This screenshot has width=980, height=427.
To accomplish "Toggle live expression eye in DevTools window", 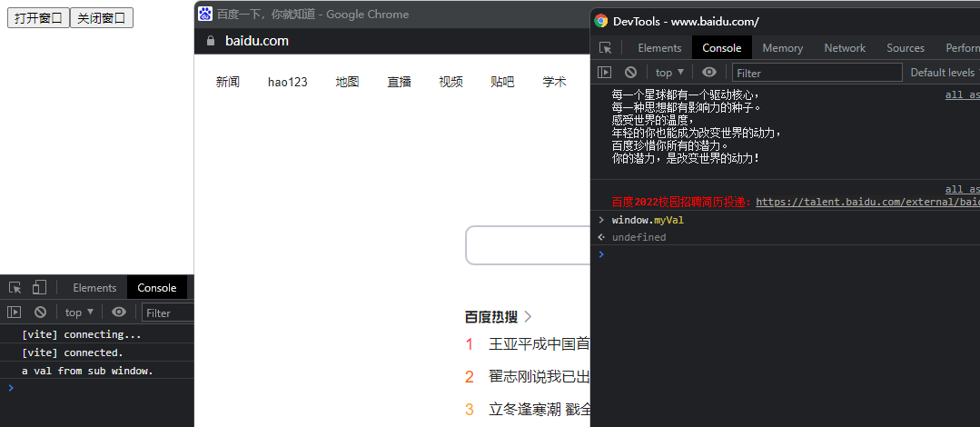I will (708, 73).
